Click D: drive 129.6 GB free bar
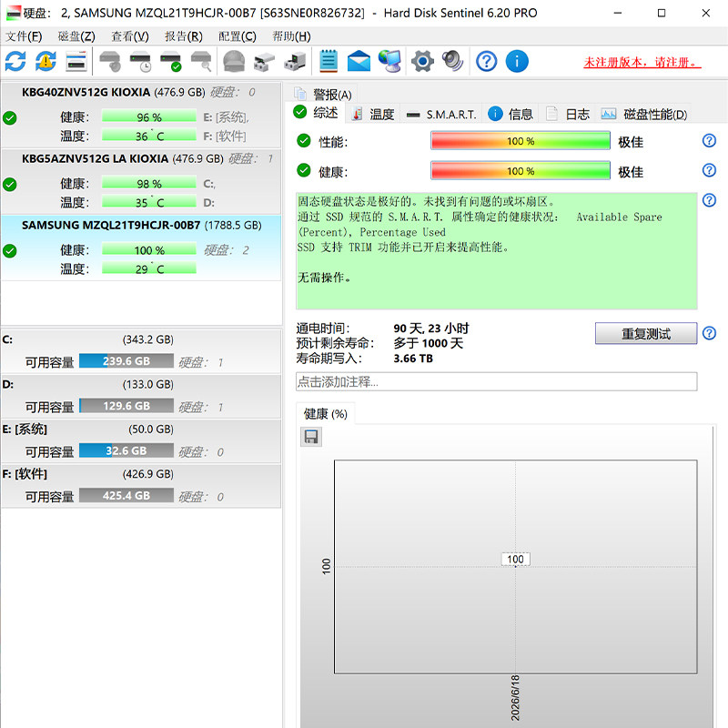The width and height of the screenshot is (728, 728). tap(126, 406)
